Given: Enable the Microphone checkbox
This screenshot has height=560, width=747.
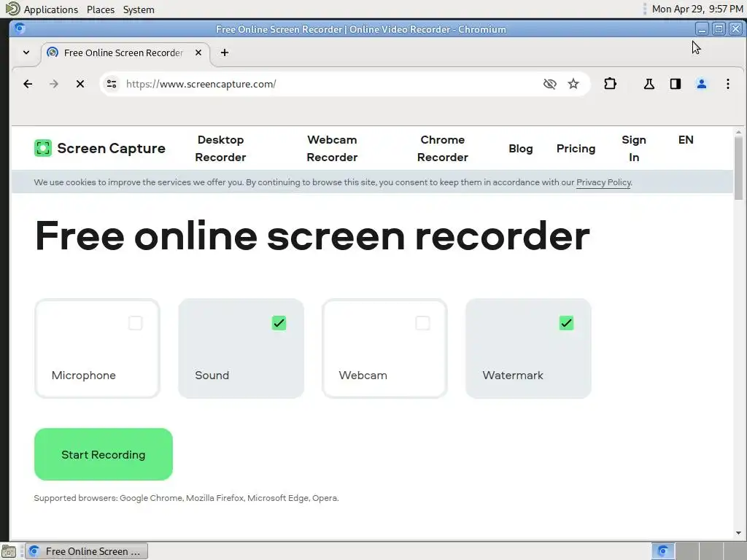Looking at the screenshot, I should pos(135,323).
